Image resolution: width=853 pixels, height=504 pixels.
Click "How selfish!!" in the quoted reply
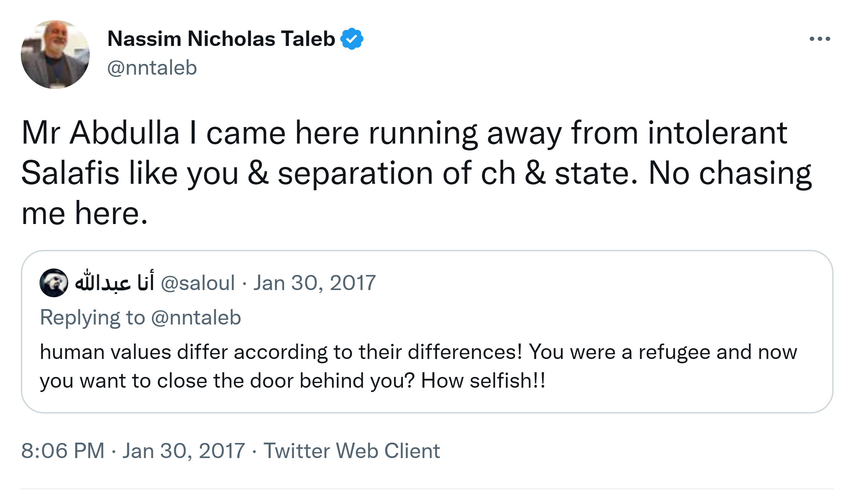tap(483, 381)
